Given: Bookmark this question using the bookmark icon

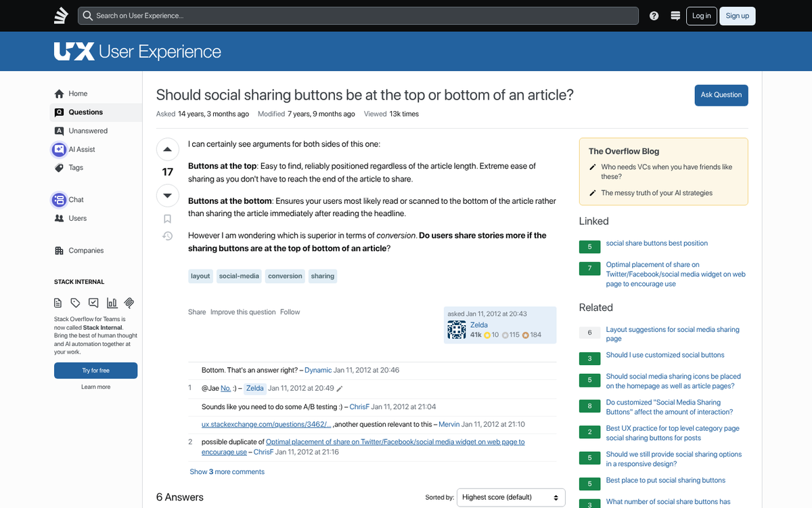Looking at the screenshot, I should [x=167, y=219].
